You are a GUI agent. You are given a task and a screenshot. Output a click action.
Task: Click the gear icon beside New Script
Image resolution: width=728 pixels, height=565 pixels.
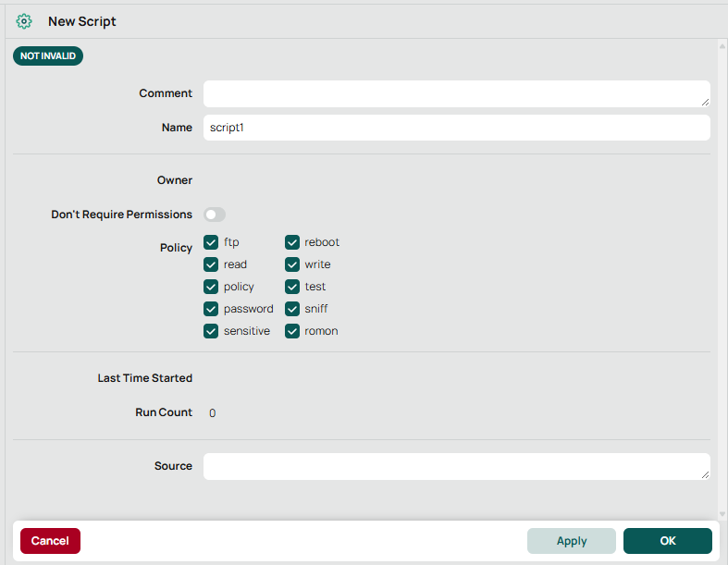click(24, 21)
